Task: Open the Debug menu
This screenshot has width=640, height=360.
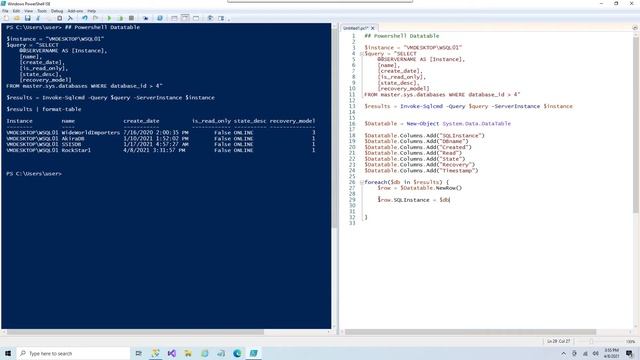Action: coord(57,11)
